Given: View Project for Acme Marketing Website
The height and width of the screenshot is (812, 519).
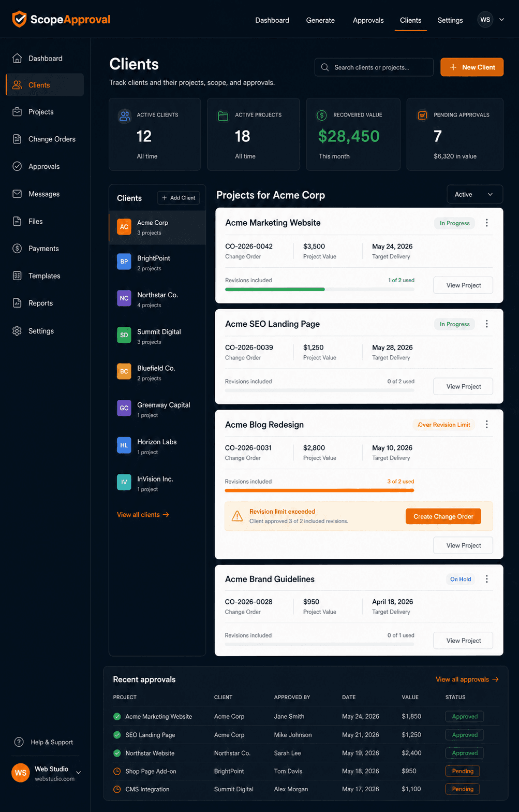Looking at the screenshot, I should (x=463, y=285).
